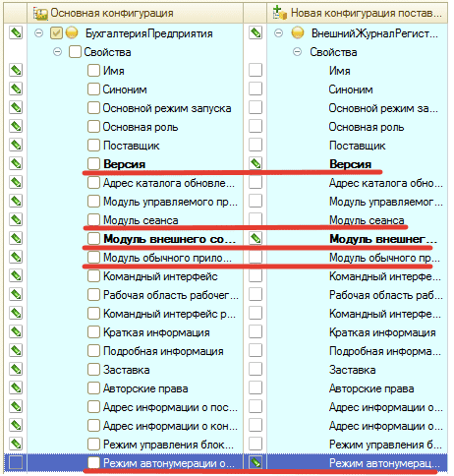
Task: Click left pencil icon in Заставка row
Action: point(16,370)
